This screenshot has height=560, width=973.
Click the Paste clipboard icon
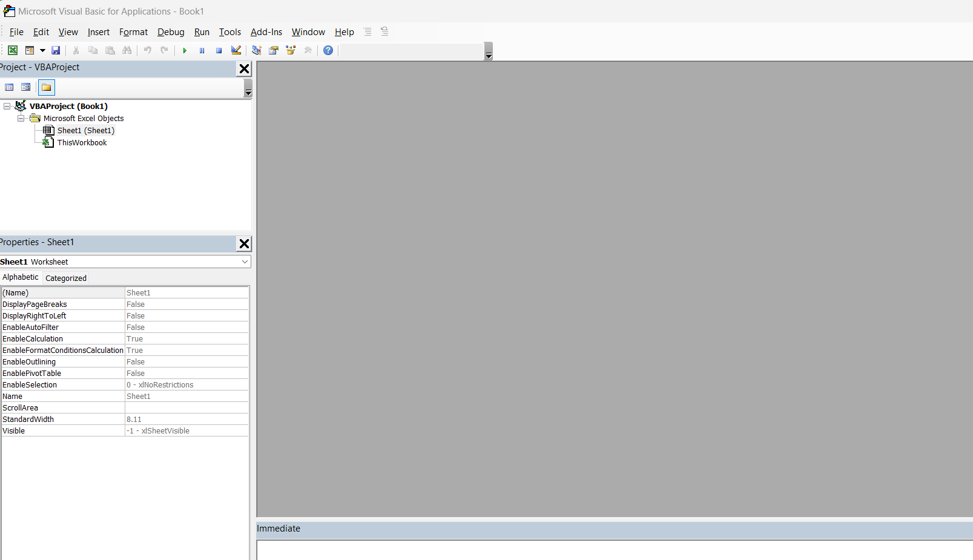(110, 50)
